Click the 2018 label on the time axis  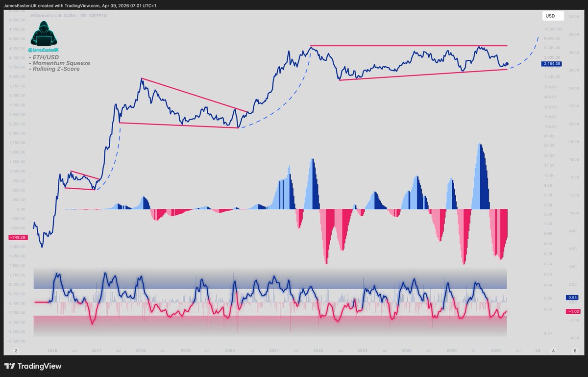click(141, 351)
